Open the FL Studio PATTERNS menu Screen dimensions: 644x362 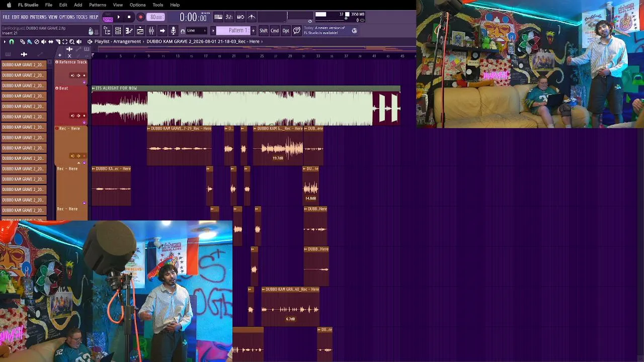[x=38, y=17]
